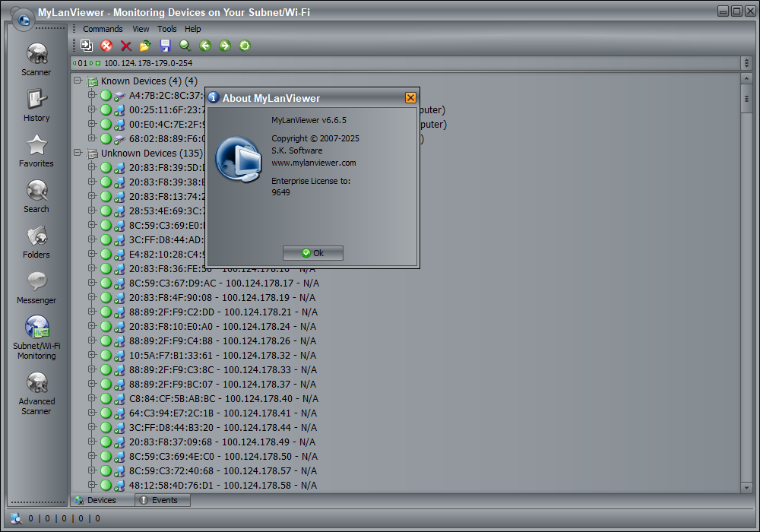Click the MyLanViewer logo in About dialog
This screenshot has height=532, width=760.
pos(239,159)
